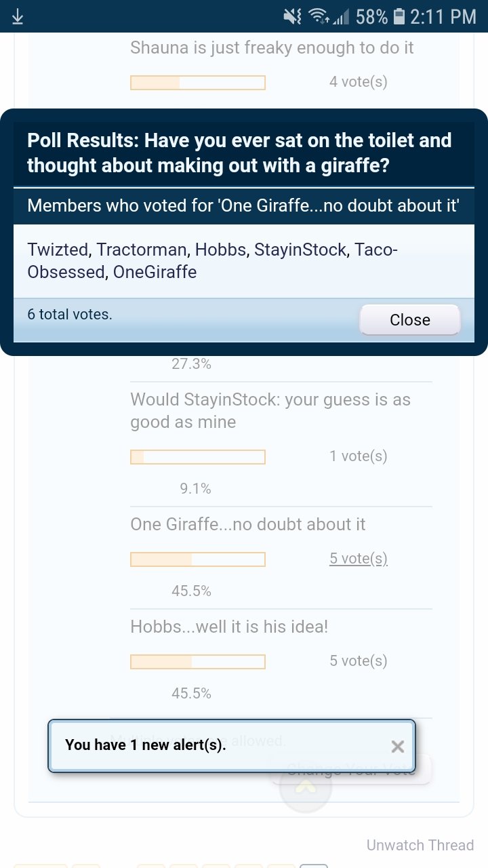Image resolution: width=488 pixels, height=868 pixels.
Task: Tap the 'You have 1 new alert(s)' message
Action: (x=146, y=745)
